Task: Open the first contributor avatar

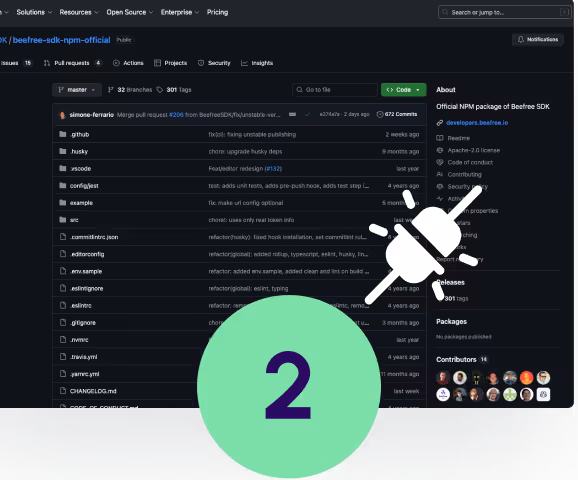Action: click(443, 378)
